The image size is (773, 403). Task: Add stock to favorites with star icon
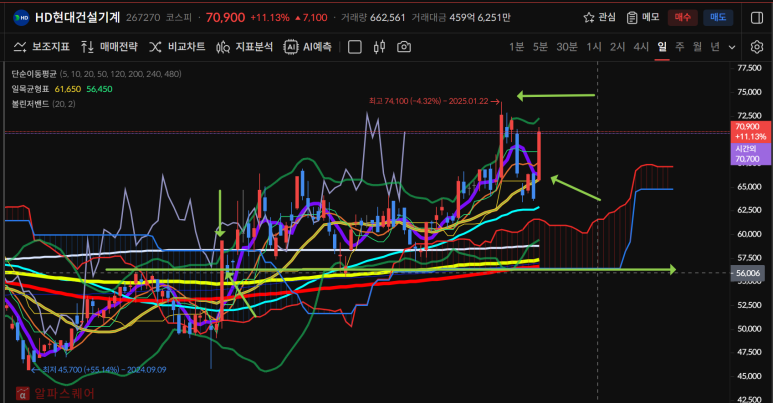click(x=589, y=18)
